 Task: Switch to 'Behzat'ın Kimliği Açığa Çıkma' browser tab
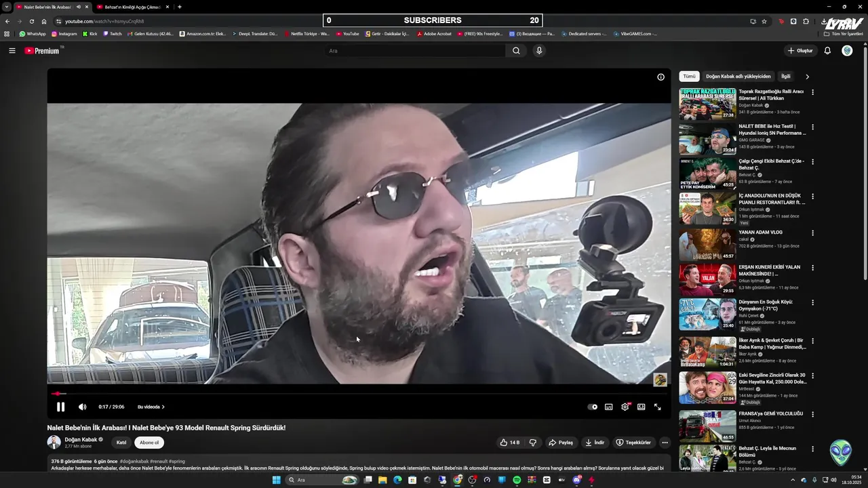click(x=132, y=7)
